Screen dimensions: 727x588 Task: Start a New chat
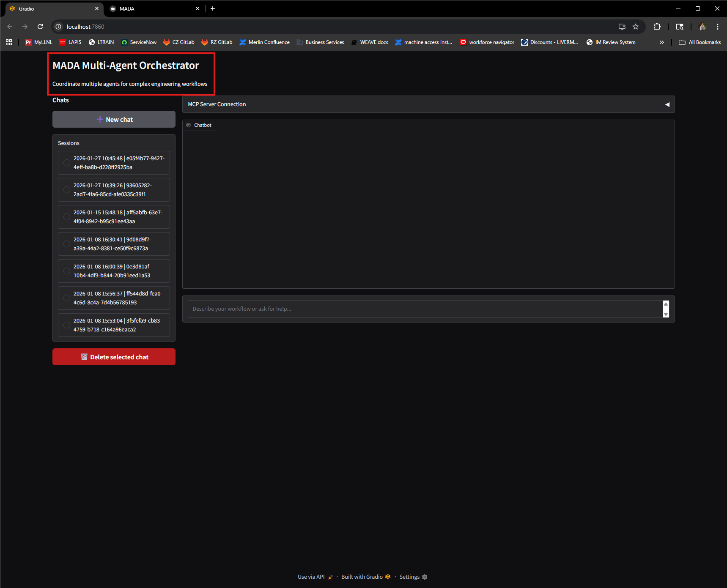click(114, 119)
